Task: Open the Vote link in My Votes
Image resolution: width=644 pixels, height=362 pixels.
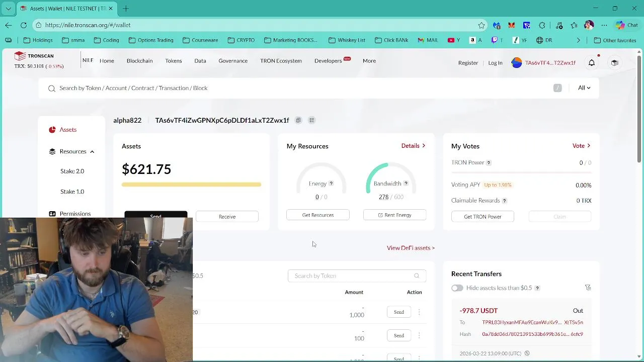Action: pos(581,146)
